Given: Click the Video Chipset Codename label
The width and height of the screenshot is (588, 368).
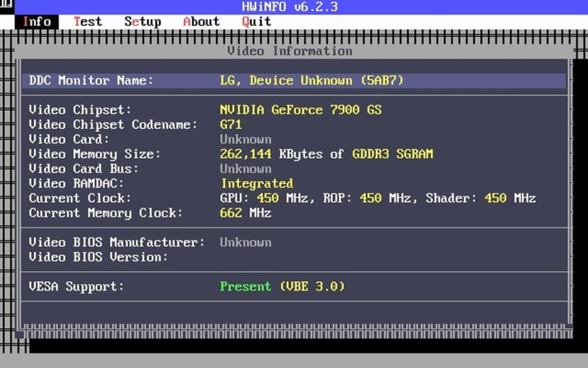Looking at the screenshot, I should (x=113, y=124).
